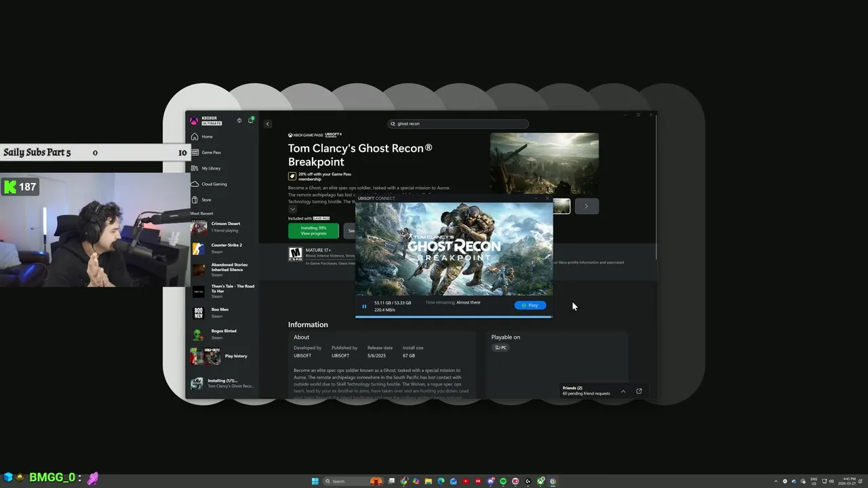Open the Xbox app taskbar icon
The height and width of the screenshot is (488, 868).
coord(540,481)
